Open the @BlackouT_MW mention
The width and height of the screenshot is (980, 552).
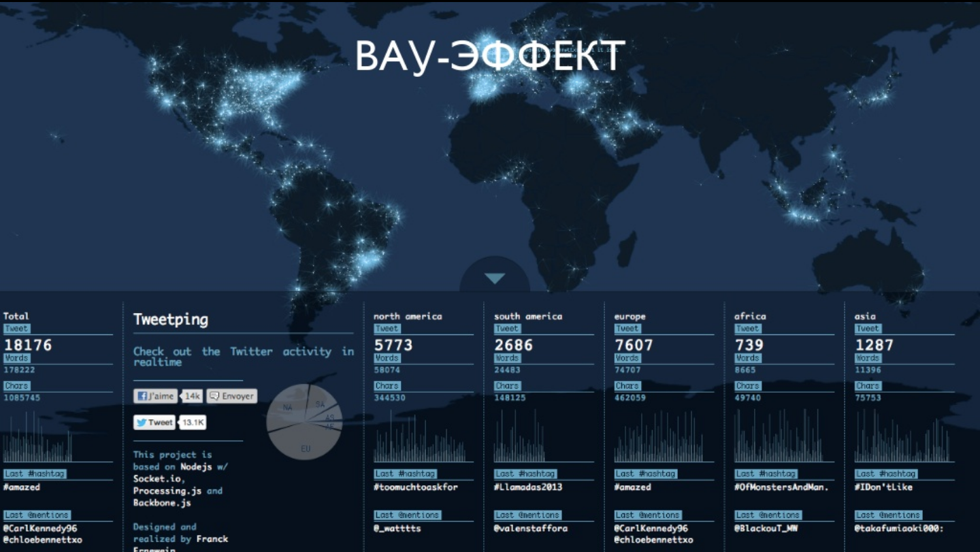click(766, 529)
